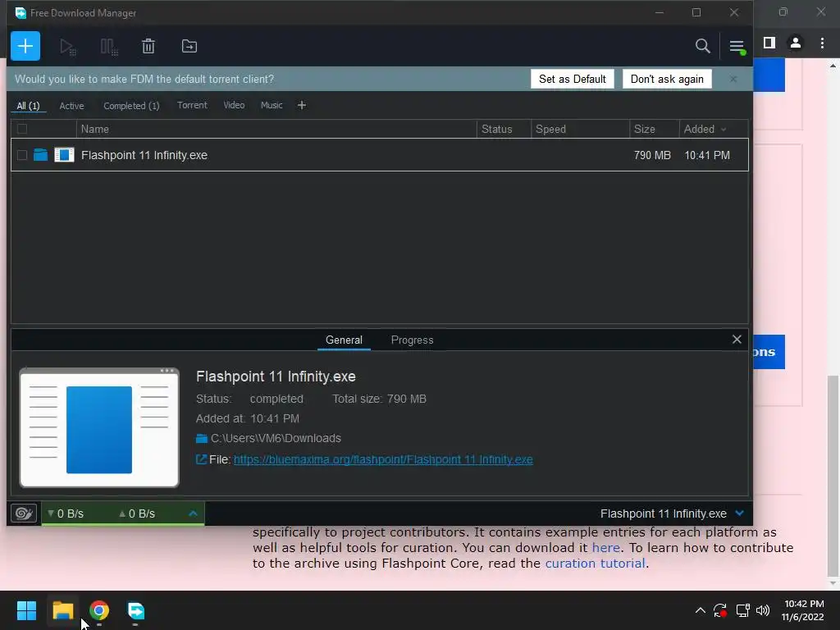Dismiss default torrent client banner
The height and width of the screenshot is (630, 840).
click(x=733, y=80)
